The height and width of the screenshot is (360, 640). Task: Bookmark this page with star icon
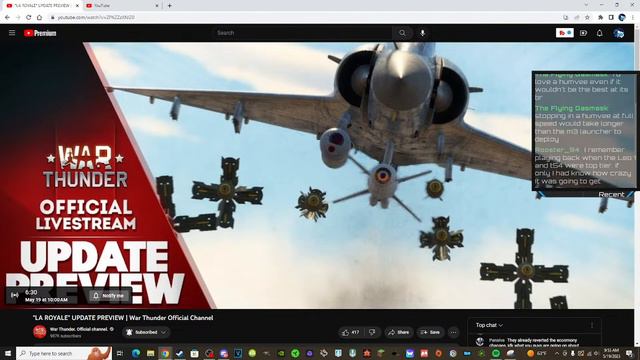click(587, 18)
